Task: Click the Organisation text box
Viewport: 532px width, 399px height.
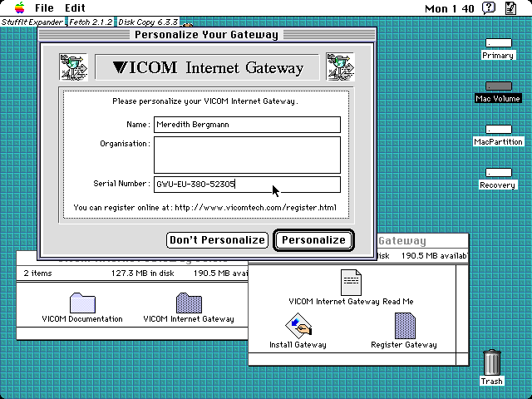Action: click(x=247, y=155)
